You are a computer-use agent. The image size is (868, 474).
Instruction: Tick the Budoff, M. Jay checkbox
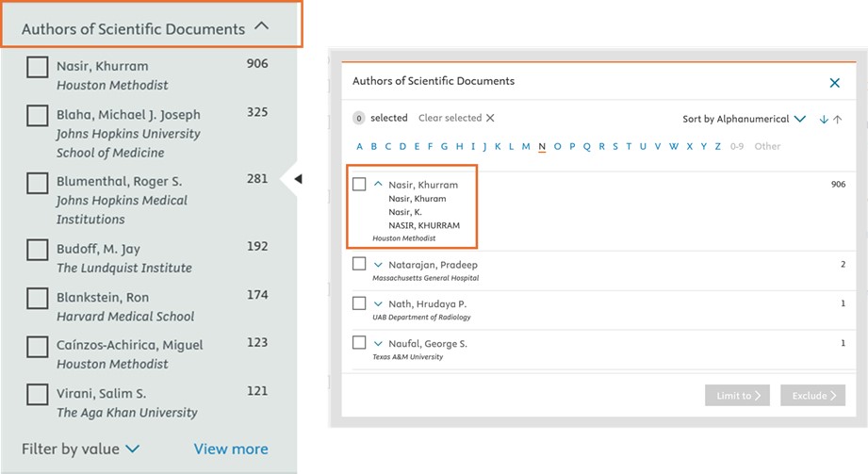pyautogui.click(x=37, y=250)
